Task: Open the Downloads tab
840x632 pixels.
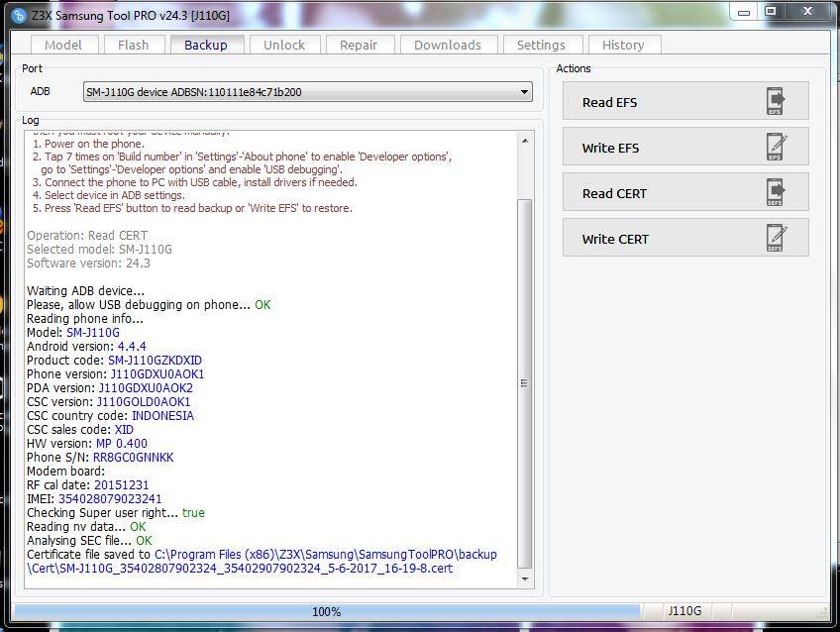Action: pyautogui.click(x=448, y=45)
